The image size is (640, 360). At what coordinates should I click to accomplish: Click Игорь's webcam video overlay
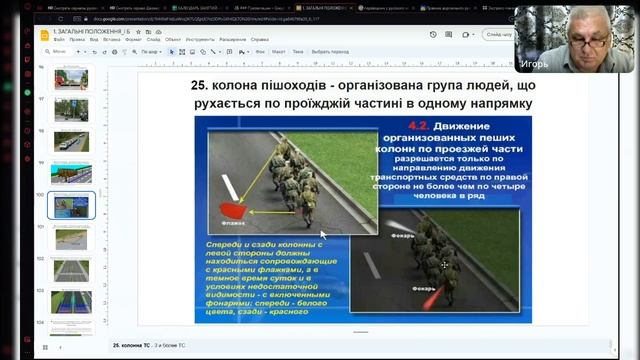[574, 39]
